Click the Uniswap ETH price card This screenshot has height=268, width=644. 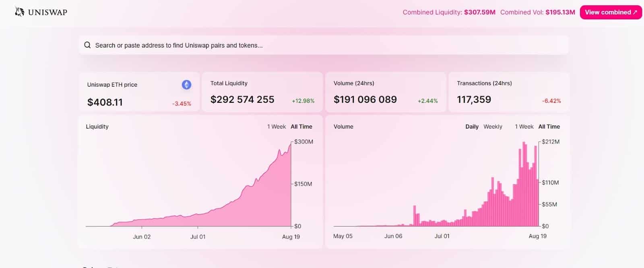point(139,92)
